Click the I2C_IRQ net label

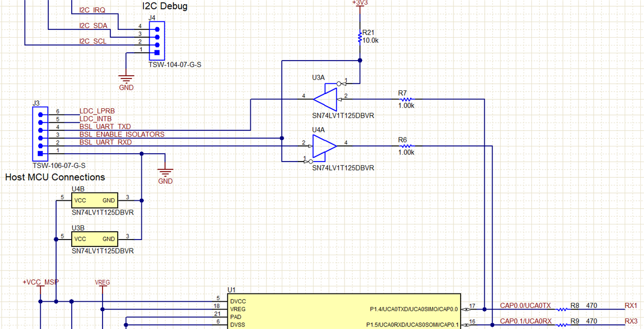point(93,10)
